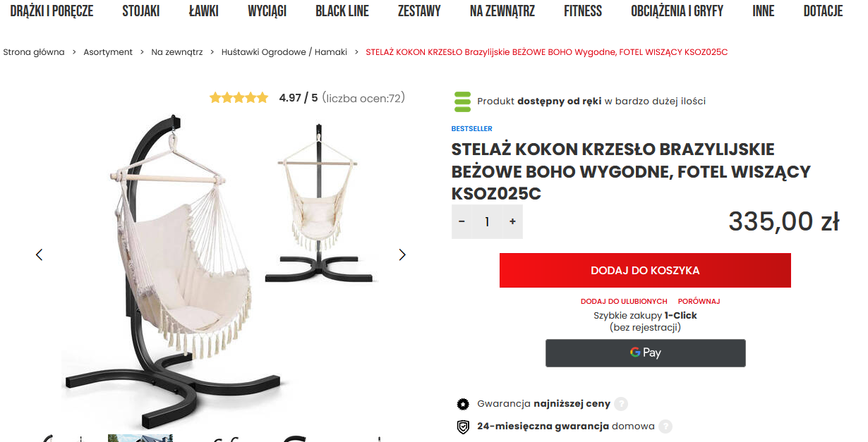The height and width of the screenshot is (442, 868).
Task: Click Dodaj do ulubionych link
Action: coord(624,302)
